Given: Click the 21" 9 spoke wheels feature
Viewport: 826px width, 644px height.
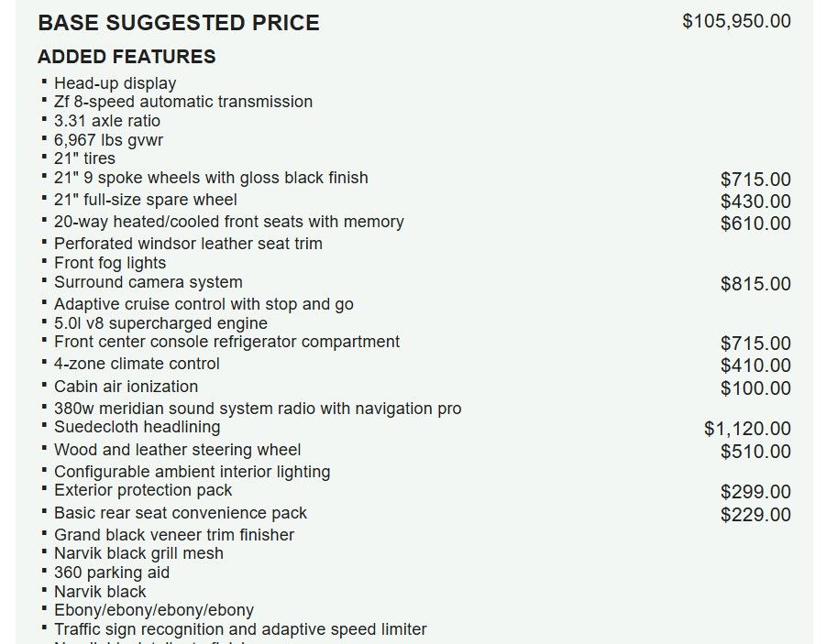Looking at the screenshot, I should (x=211, y=178).
